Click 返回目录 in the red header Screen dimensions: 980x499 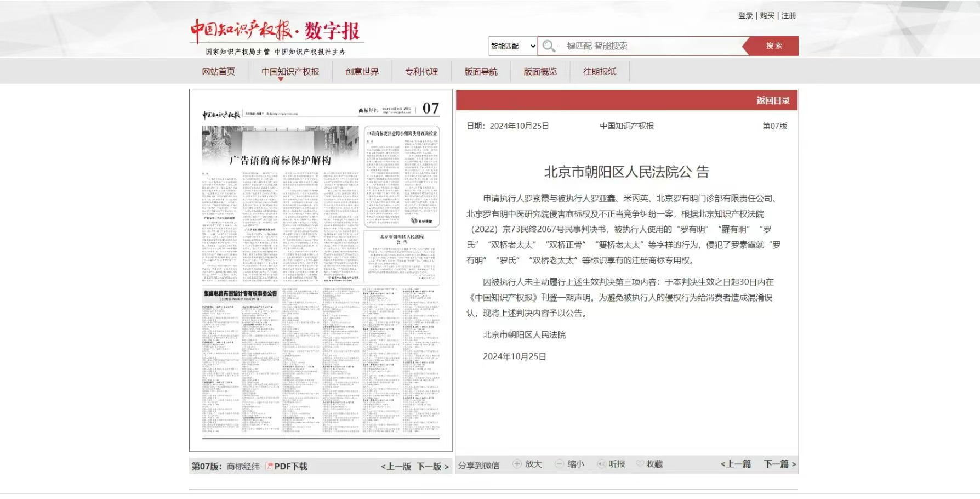coord(773,100)
